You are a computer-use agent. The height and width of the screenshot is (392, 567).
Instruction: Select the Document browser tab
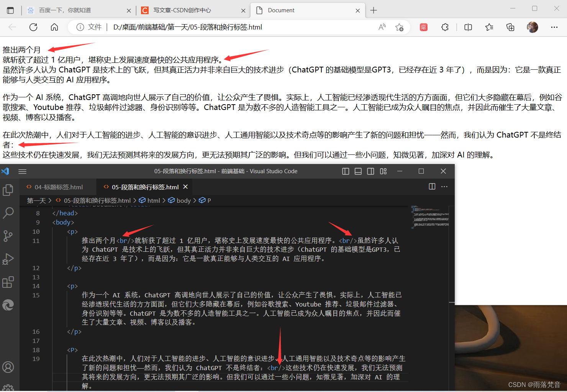308,10
